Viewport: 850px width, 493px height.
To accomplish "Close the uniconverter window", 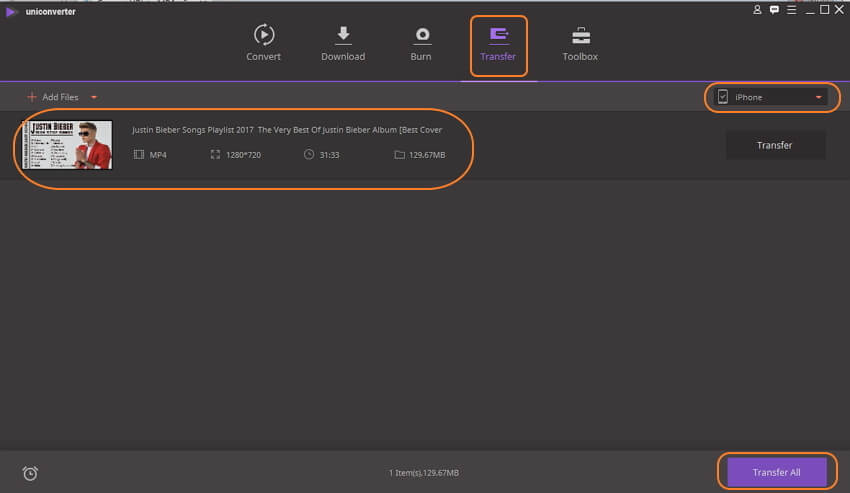I will click(x=840, y=10).
